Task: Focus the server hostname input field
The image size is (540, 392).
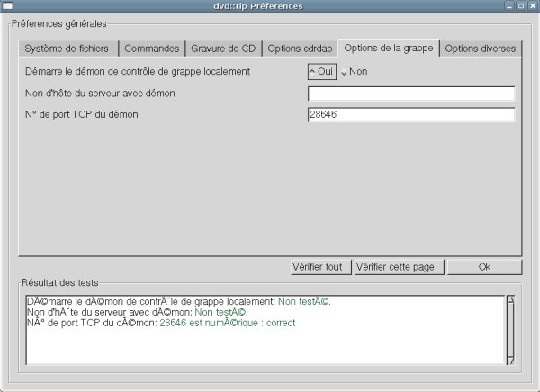Action: click(411, 94)
